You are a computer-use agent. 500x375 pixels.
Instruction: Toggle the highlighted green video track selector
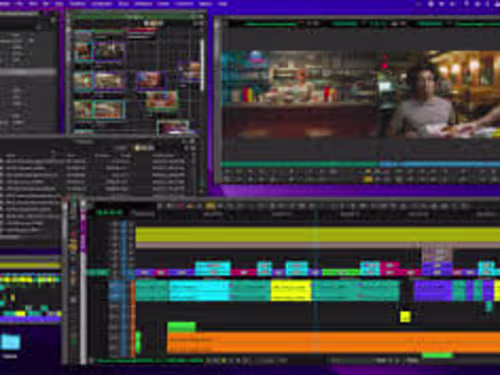click(x=97, y=272)
